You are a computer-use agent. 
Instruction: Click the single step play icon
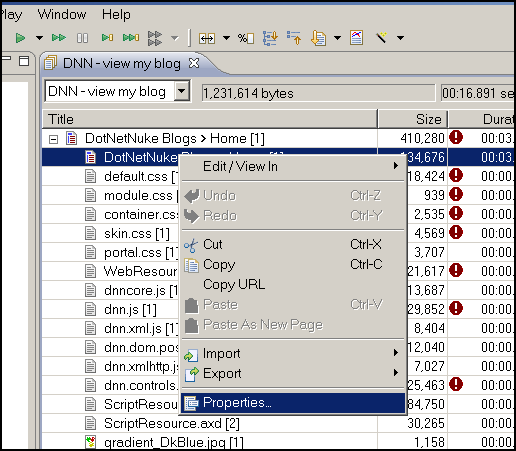point(107,38)
